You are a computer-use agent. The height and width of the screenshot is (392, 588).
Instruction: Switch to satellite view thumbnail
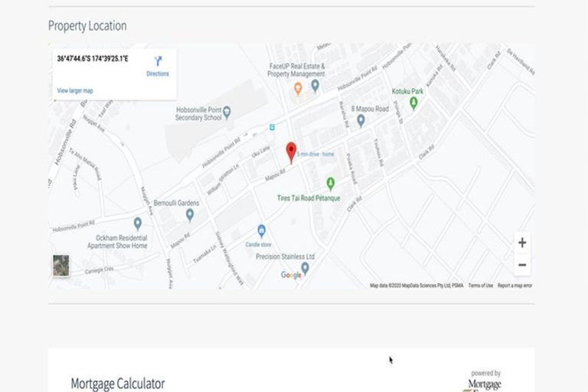click(x=60, y=266)
